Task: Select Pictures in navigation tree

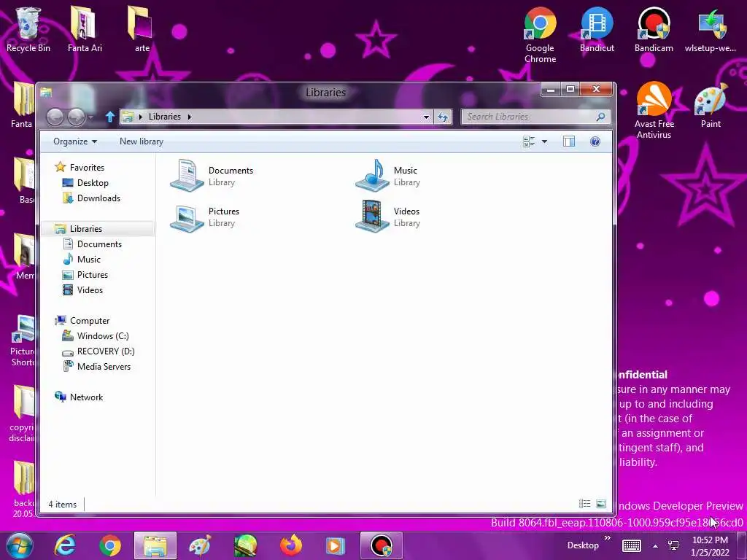Action: pos(93,275)
